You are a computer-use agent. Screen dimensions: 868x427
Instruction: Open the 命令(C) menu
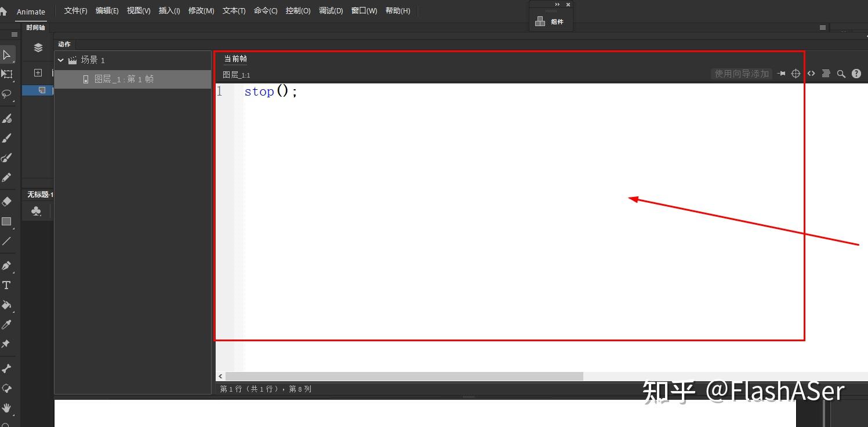click(x=266, y=11)
